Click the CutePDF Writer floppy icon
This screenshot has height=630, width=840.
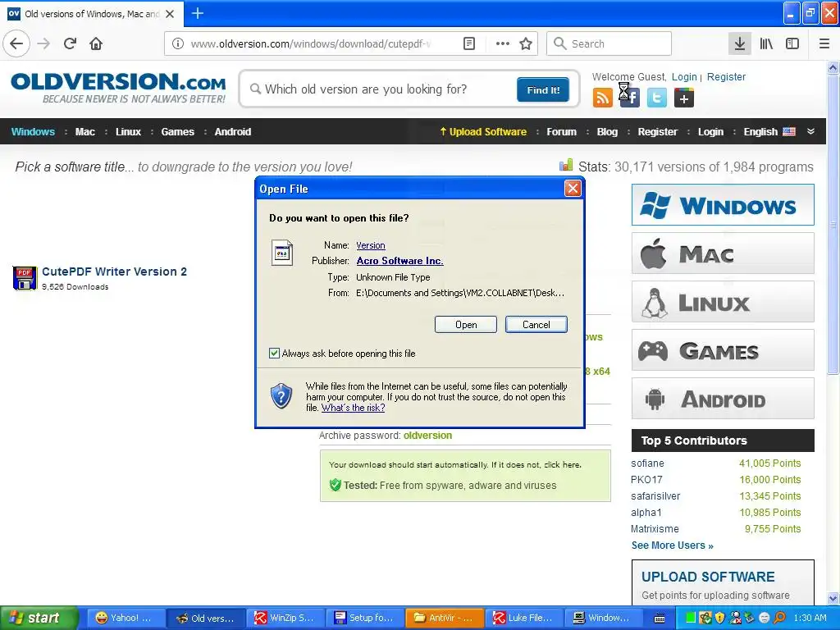click(25, 278)
